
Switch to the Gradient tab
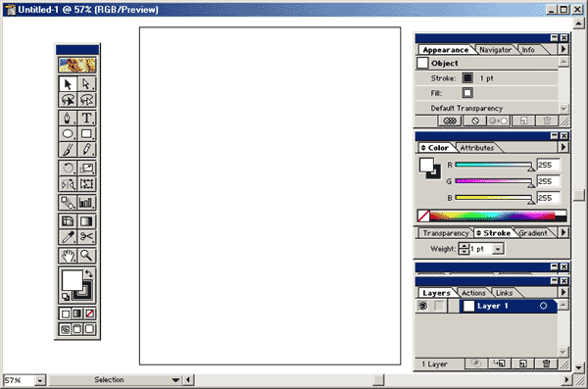533,233
